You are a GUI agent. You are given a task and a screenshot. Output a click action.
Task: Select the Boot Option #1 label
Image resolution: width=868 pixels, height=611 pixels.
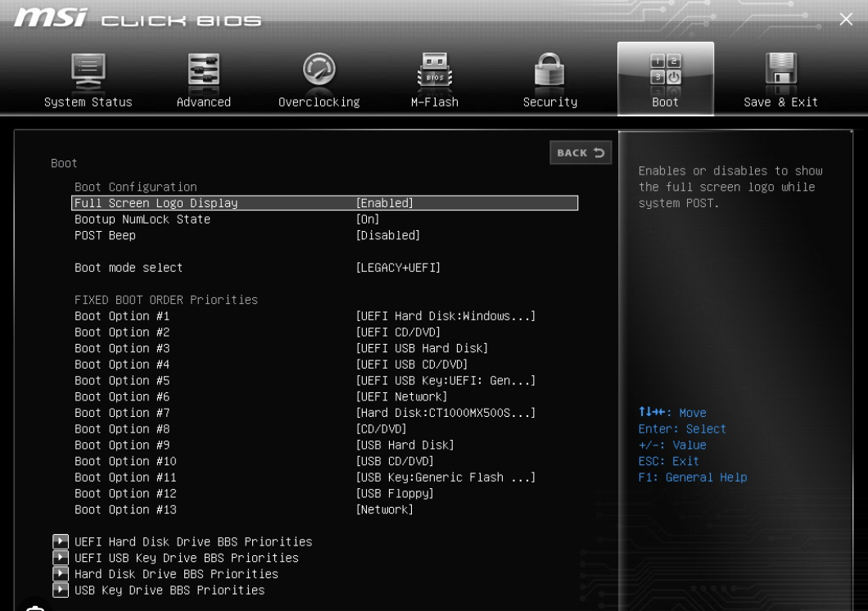(x=122, y=316)
